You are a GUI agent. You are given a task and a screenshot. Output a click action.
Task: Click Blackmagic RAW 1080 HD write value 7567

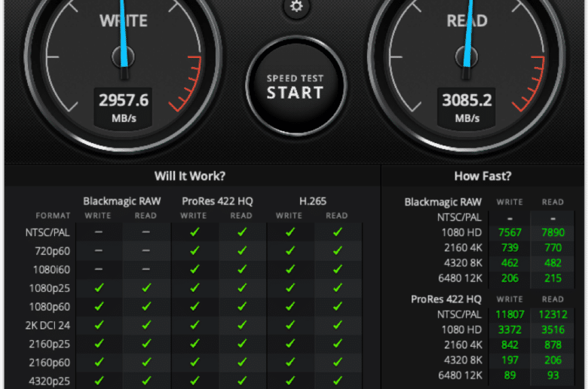pyautogui.click(x=510, y=233)
